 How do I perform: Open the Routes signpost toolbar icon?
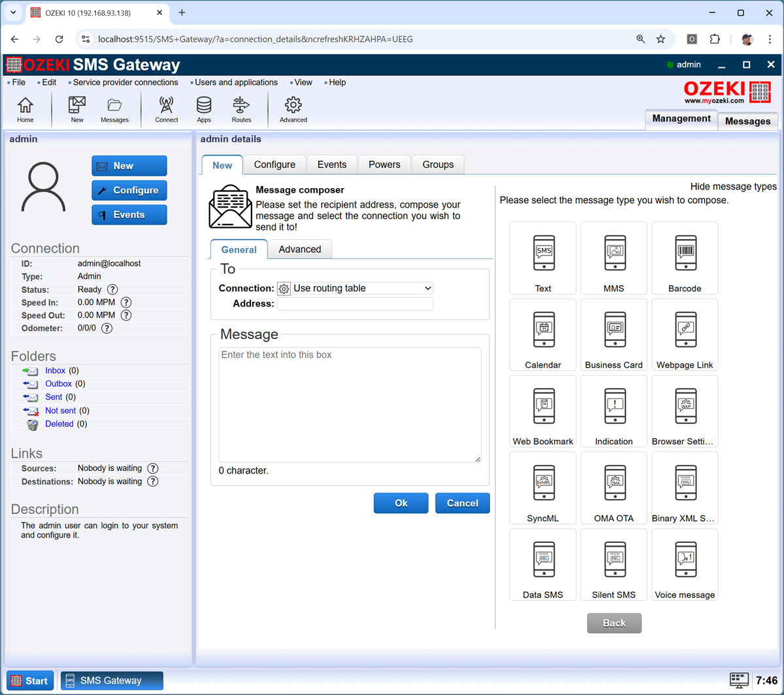(x=241, y=110)
